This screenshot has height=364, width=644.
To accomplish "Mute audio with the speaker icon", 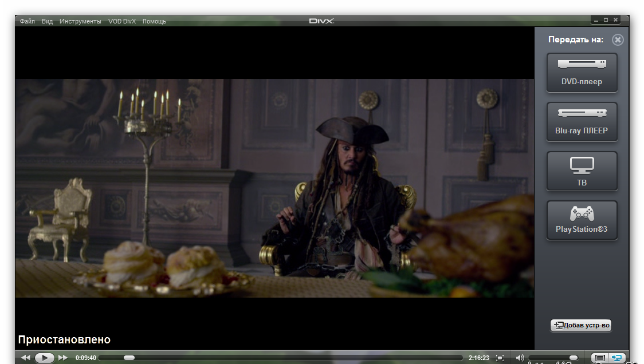I will pyautogui.click(x=520, y=358).
